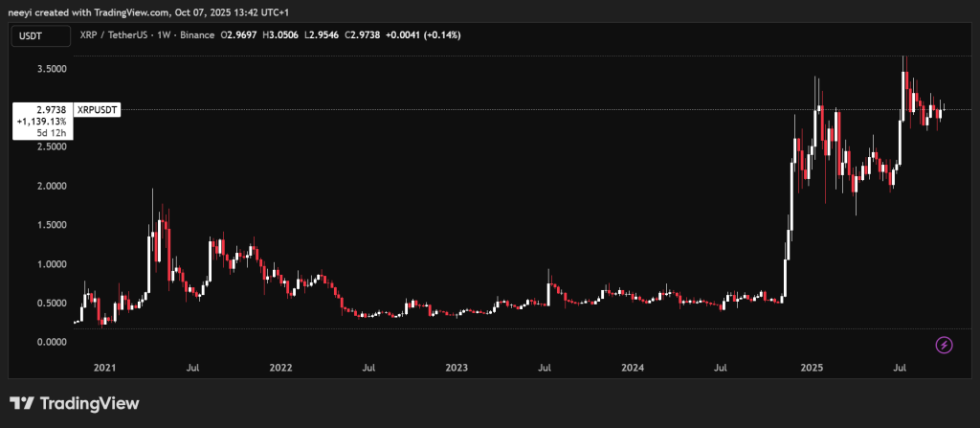Click the XRP / TetherUS symbol title
The image size is (980, 428).
pyautogui.click(x=123, y=35)
